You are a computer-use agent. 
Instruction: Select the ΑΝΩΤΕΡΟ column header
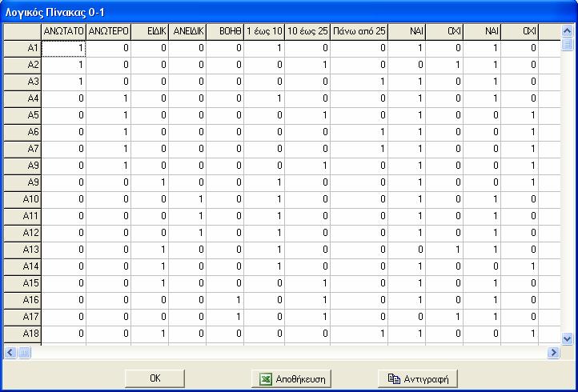pos(109,32)
